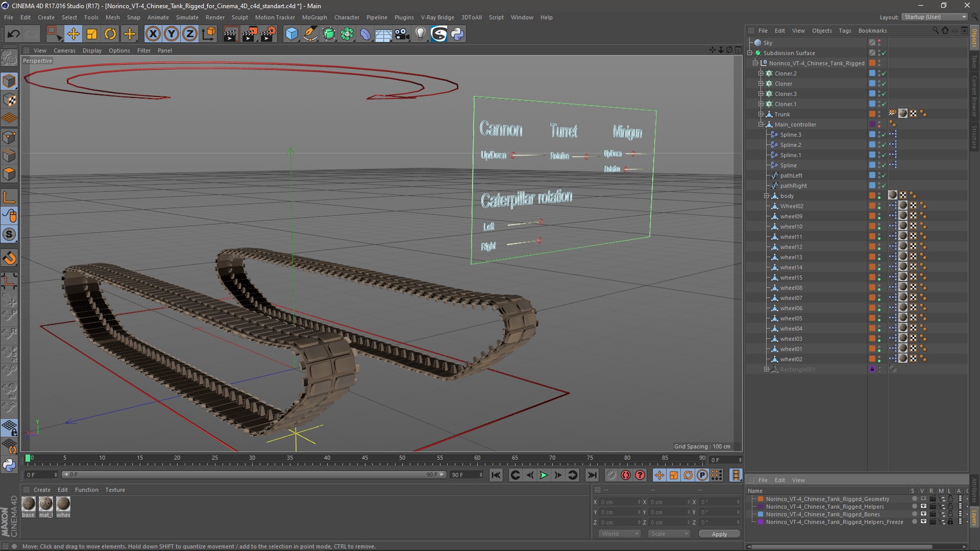Select the Rotate tool
The width and height of the screenshot is (980, 551).
point(110,34)
